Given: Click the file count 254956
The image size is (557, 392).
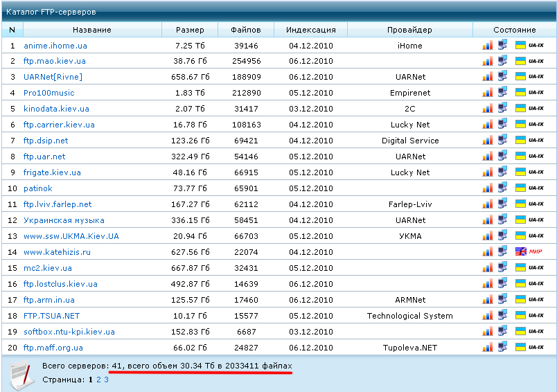Looking at the screenshot, I should pyautogui.click(x=246, y=61).
